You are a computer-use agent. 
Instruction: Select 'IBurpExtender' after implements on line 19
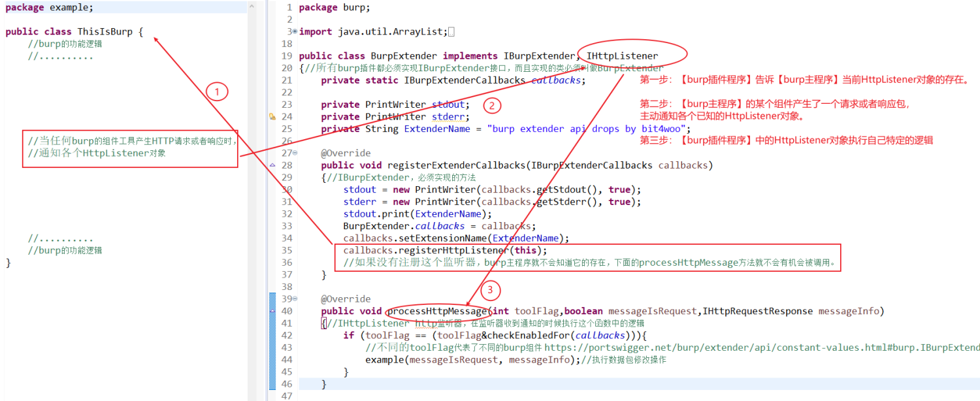point(540,56)
